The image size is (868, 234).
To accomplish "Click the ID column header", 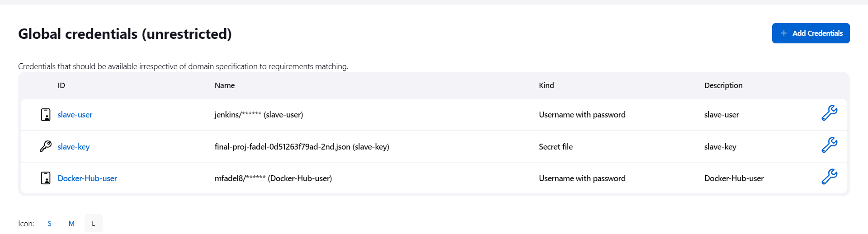I will coord(61,85).
